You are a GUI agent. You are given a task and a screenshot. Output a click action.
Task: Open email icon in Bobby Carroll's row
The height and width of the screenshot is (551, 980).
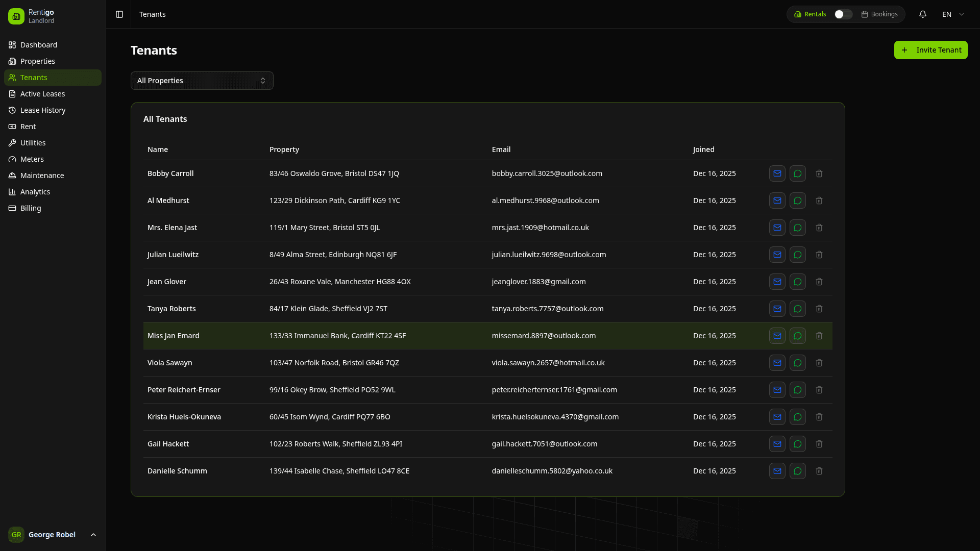[777, 173]
